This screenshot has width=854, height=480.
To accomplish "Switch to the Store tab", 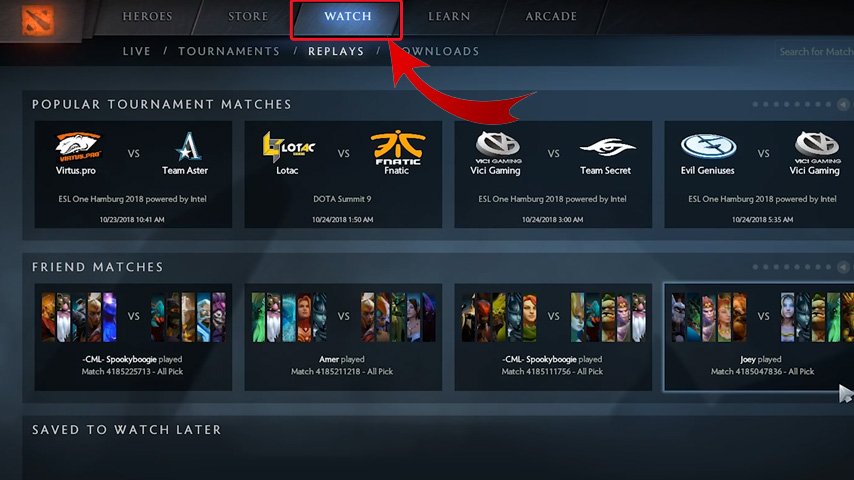I will point(248,16).
